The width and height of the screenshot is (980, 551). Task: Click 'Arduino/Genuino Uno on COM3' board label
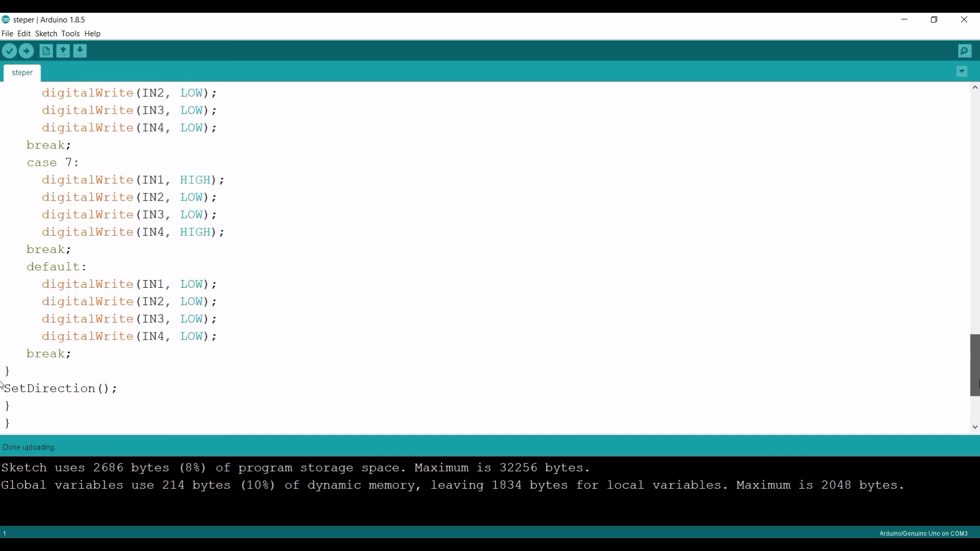pos(923,534)
